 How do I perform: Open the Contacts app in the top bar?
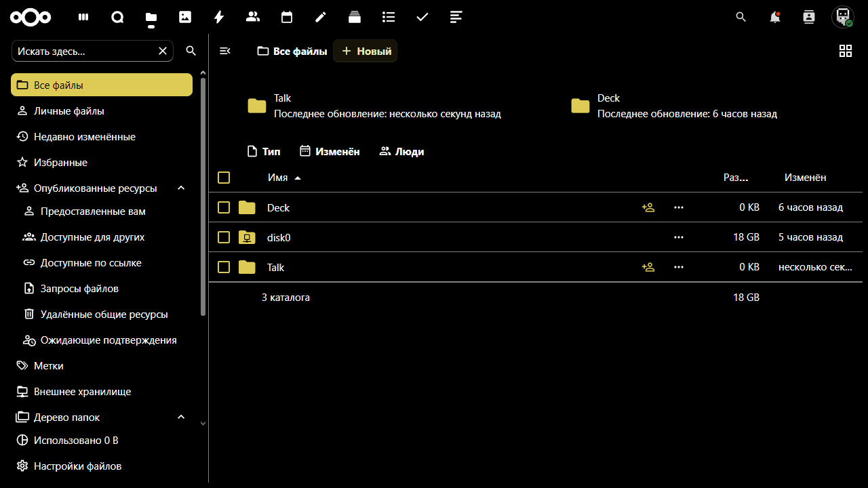pyautogui.click(x=252, y=17)
